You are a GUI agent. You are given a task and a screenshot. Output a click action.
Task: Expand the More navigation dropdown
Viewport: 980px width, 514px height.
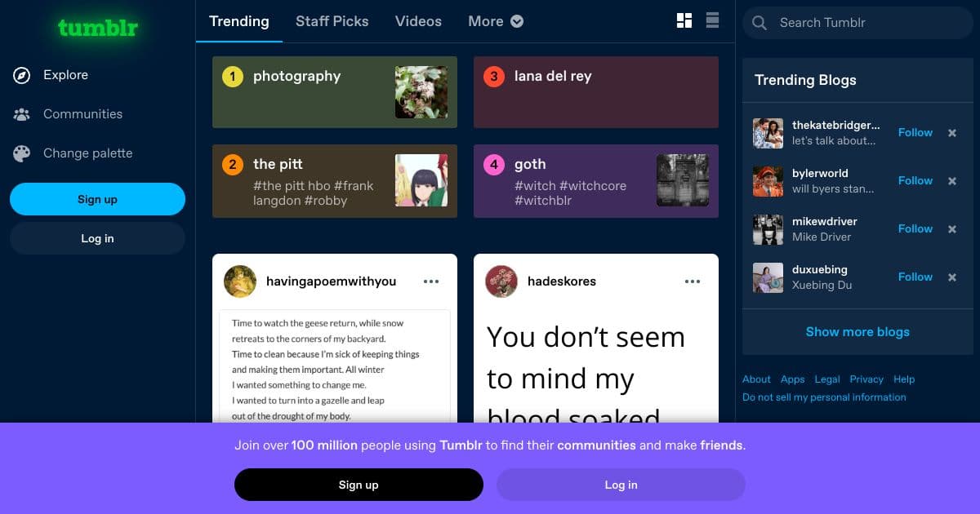click(x=495, y=21)
